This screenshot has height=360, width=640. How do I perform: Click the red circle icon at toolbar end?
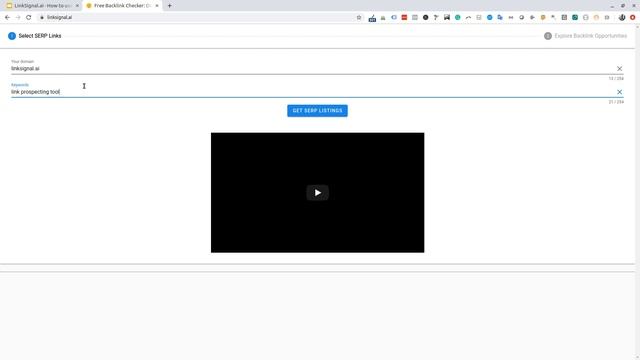tap(633, 18)
